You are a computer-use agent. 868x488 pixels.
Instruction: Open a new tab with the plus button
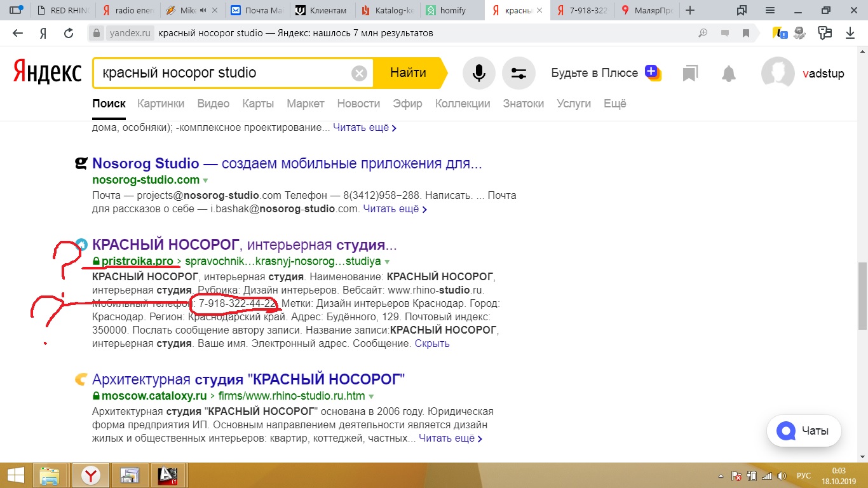pyautogui.click(x=691, y=10)
